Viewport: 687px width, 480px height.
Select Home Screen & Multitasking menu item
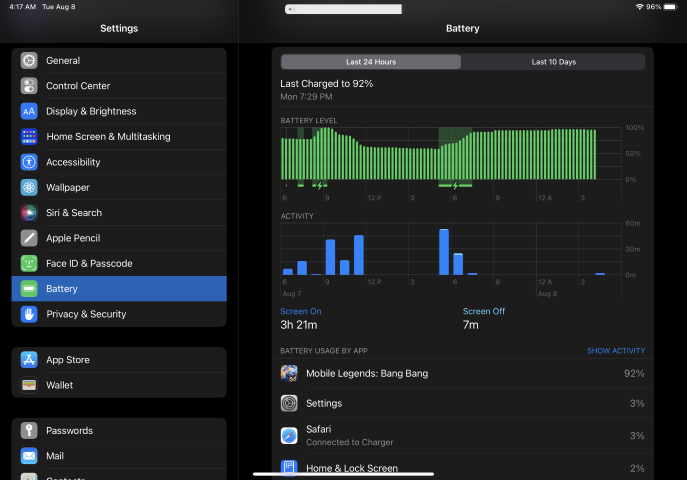tap(119, 137)
